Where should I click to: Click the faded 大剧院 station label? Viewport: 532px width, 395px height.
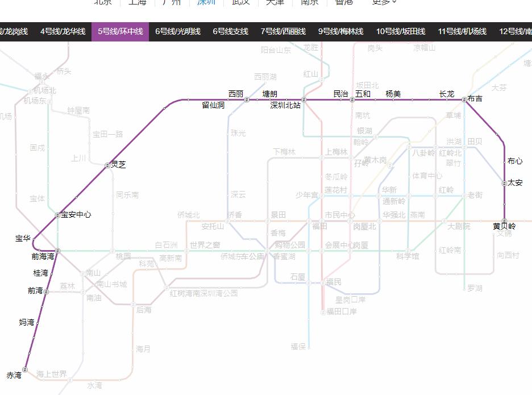coord(459,226)
